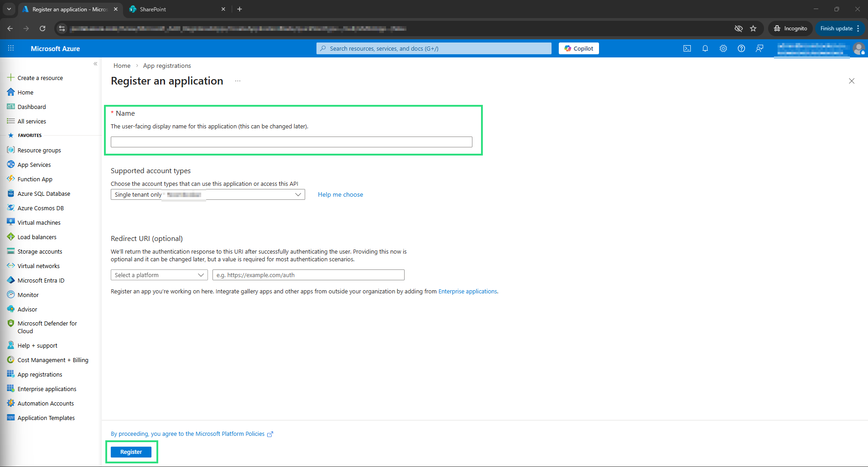Launch Copilot from the header

(x=579, y=48)
